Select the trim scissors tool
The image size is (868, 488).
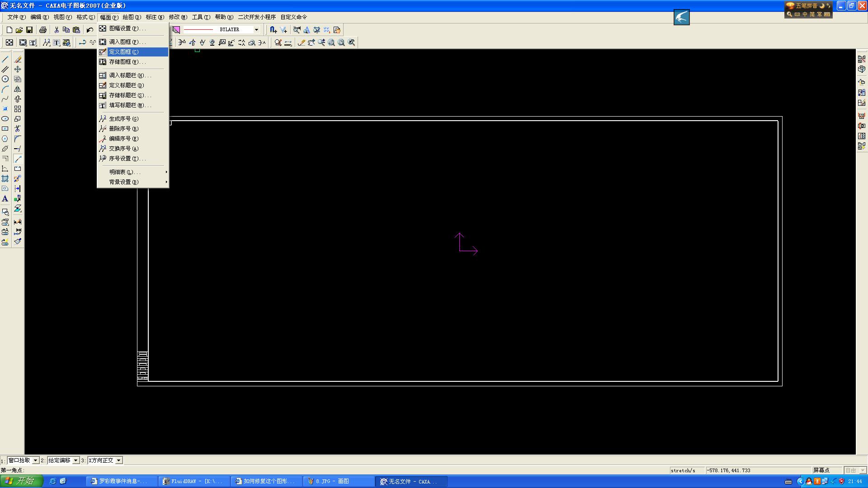tap(18, 129)
